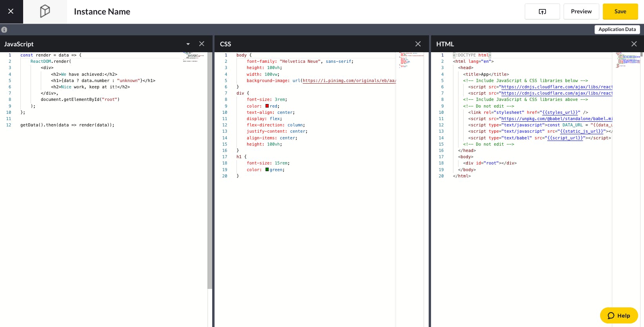The height and width of the screenshot is (327, 644).
Task: Close the CSS panel
Action: click(418, 44)
